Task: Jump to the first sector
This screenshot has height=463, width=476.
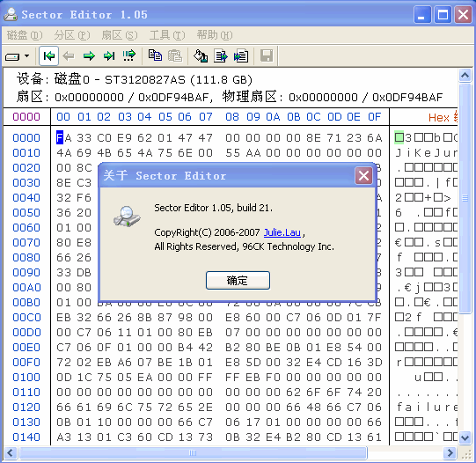Action: [x=49, y=55]
